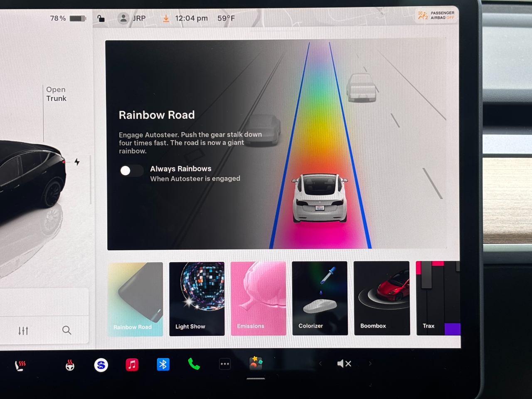Open the Phone app
The image size is (532, 399).
pos(194,364)
